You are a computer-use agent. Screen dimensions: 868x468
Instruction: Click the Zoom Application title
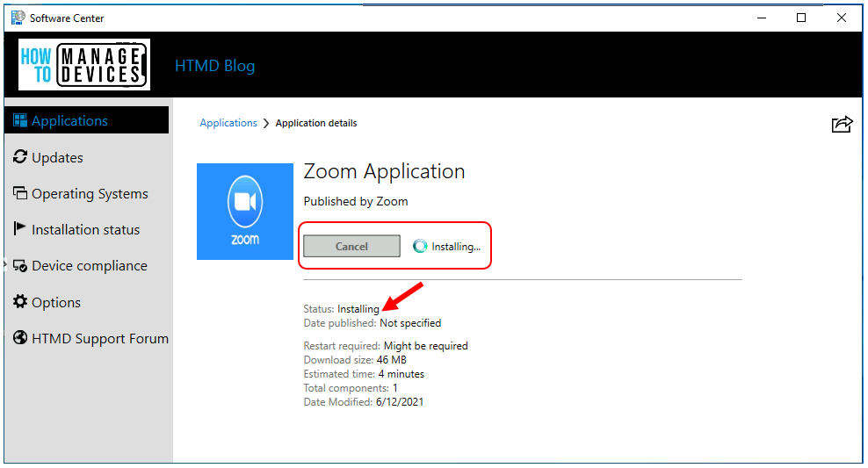[x=384, y=171]
